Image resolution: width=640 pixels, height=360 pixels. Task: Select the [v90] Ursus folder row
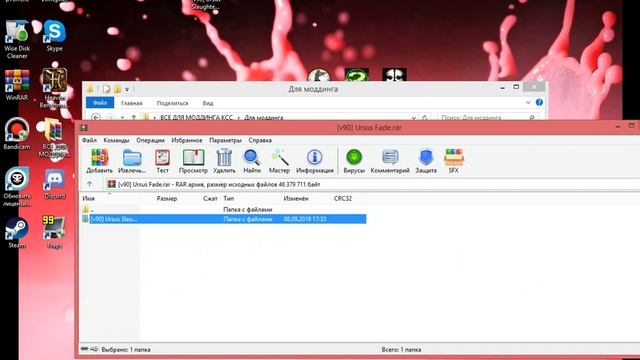pyautogui.click(x=224, y=219)
